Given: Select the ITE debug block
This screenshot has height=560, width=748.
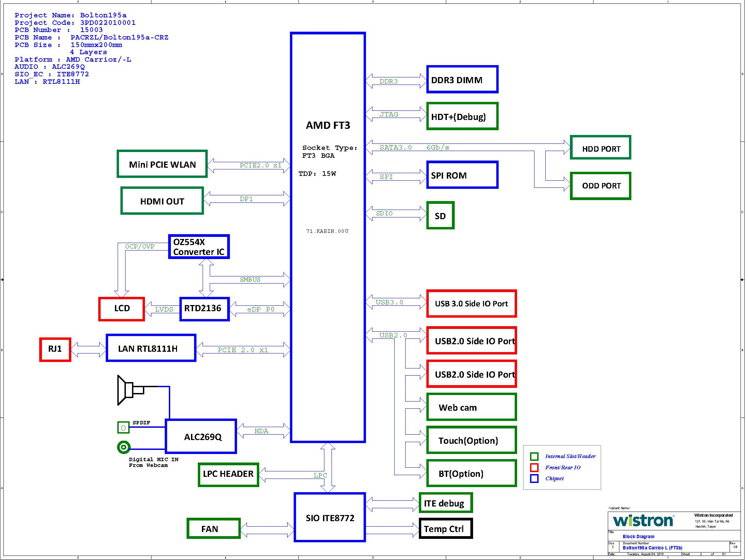Looking at the screenshot, I should tap(446, 503).
